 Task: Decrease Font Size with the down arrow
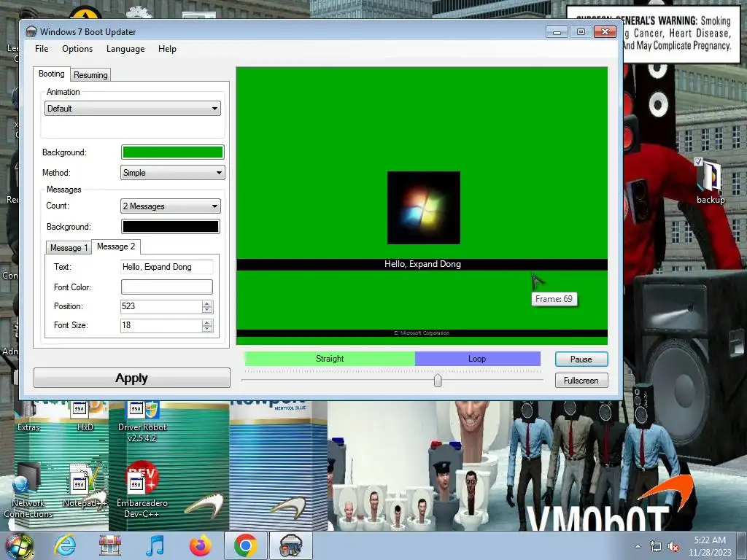point(206,329)
